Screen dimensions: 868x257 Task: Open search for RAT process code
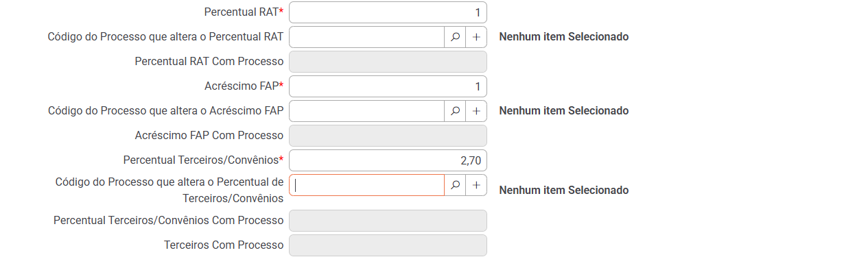click(x=455, y=37)
